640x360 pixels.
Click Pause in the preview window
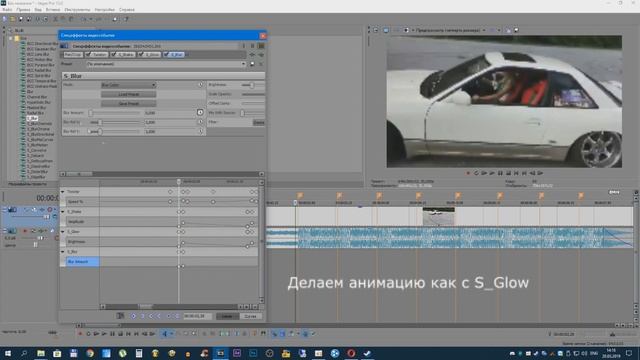[x=500, y=173]
